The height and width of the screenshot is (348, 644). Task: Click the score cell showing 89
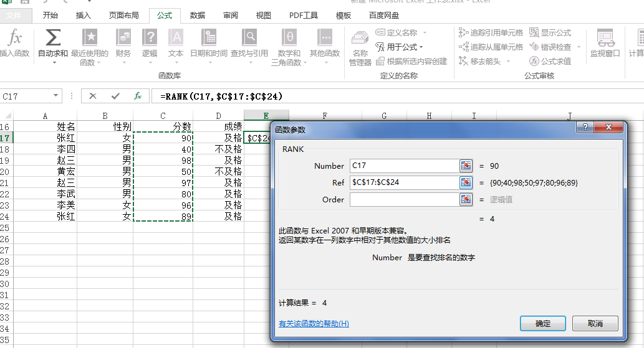[163, 217]
